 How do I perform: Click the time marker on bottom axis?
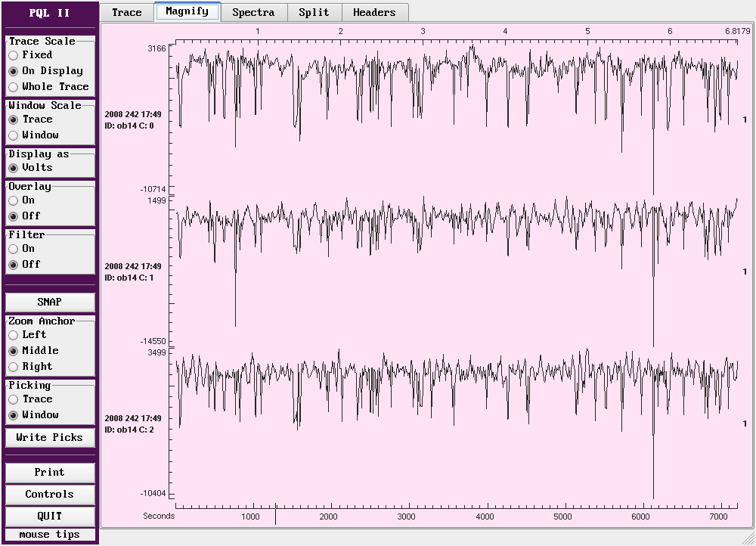pyautogui.click(x=275, y=514)
